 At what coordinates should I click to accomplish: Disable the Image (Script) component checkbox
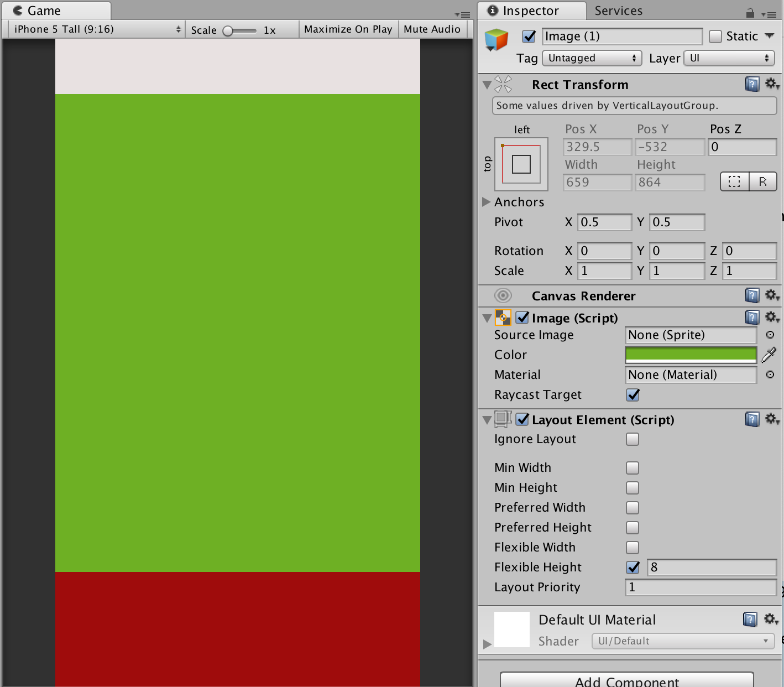[522, 318]
